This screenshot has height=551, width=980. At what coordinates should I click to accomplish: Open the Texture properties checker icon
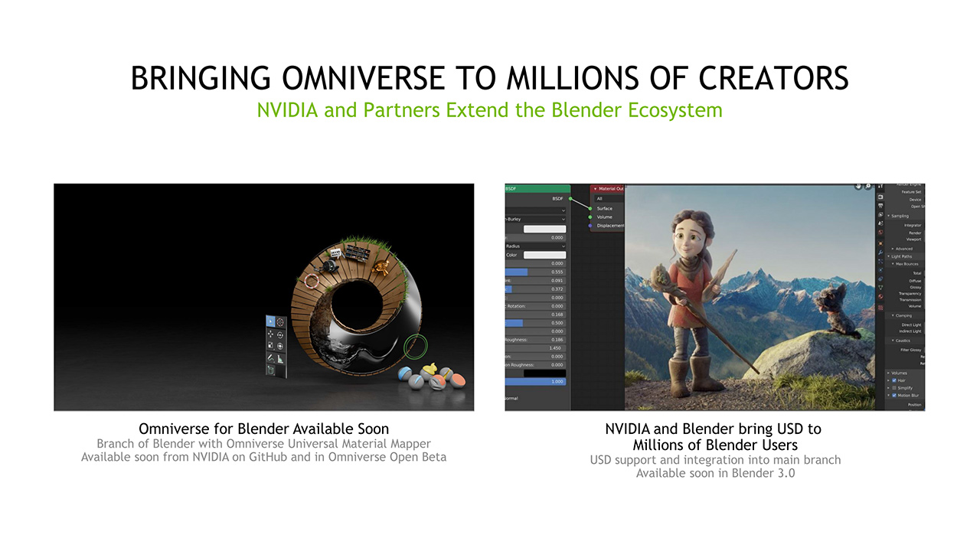pyautogui.click(x=880, y=306)
